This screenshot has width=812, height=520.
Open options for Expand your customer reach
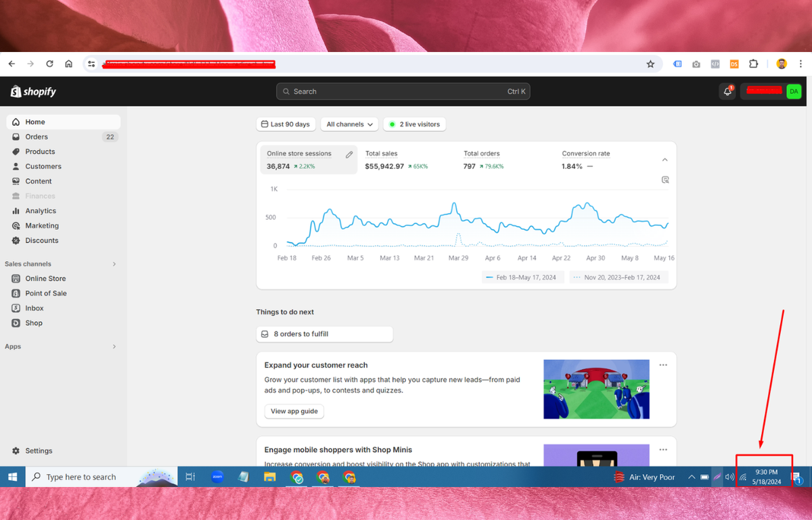coord(663,364)
